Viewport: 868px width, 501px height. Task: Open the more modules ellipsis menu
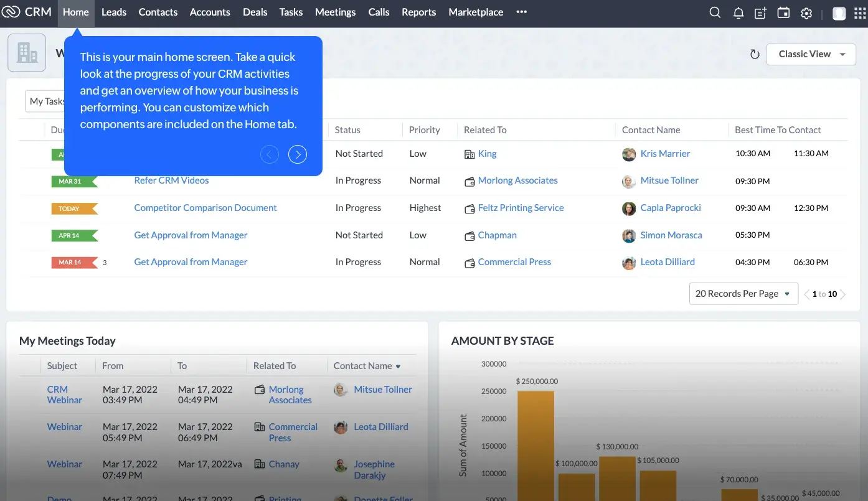point(522,12)
